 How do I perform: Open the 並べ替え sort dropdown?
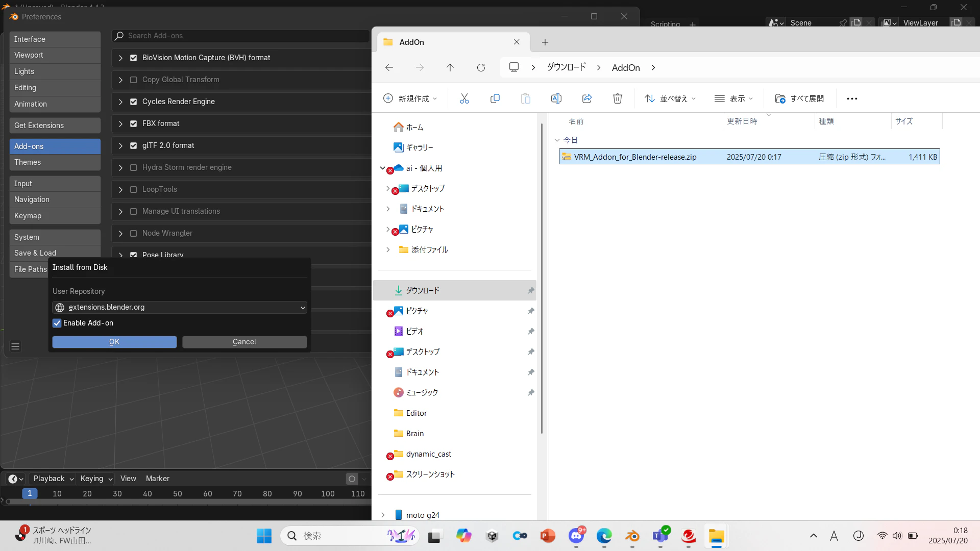tap(670, 98)
